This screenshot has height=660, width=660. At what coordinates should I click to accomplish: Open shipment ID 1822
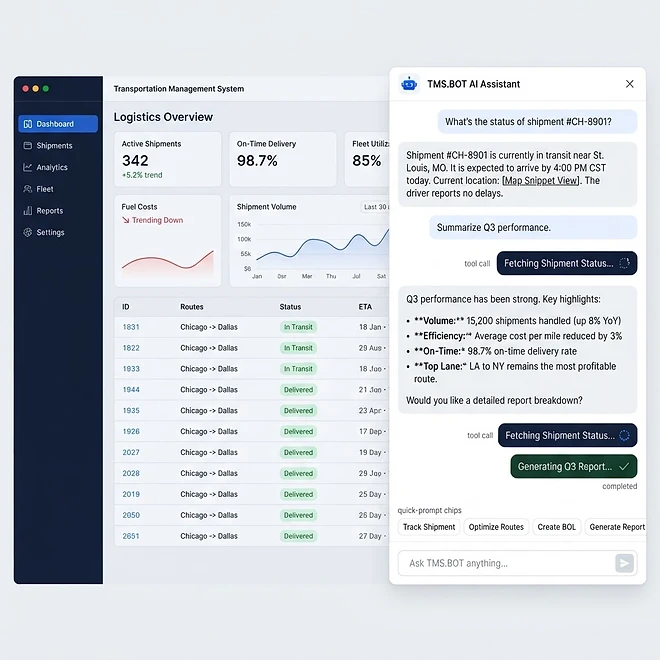(131, 348)
